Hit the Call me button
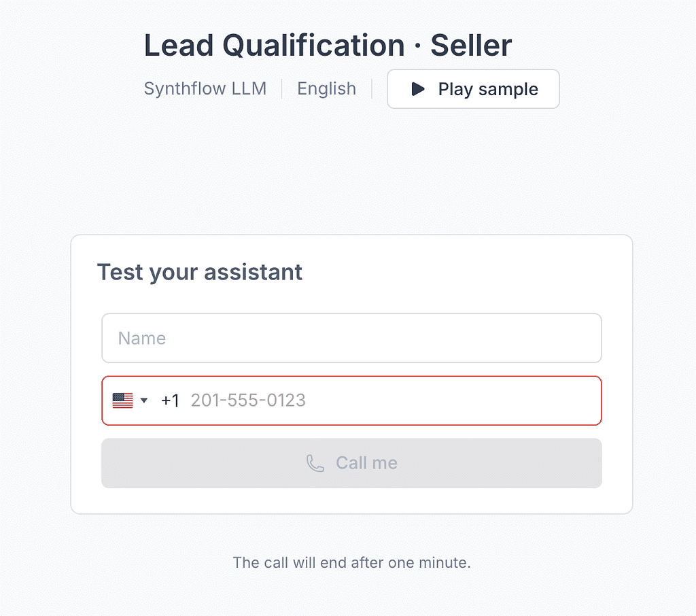 pos(351,463)
